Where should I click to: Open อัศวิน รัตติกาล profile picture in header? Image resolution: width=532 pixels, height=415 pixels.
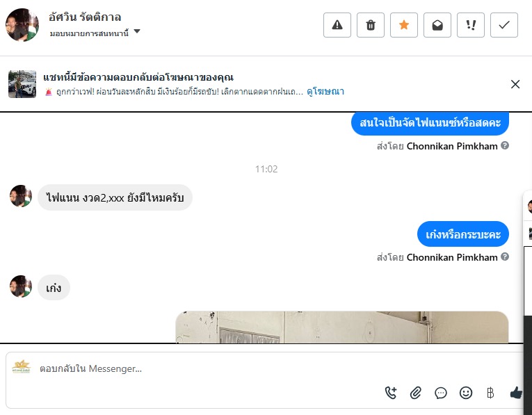[x=22, y=25]
